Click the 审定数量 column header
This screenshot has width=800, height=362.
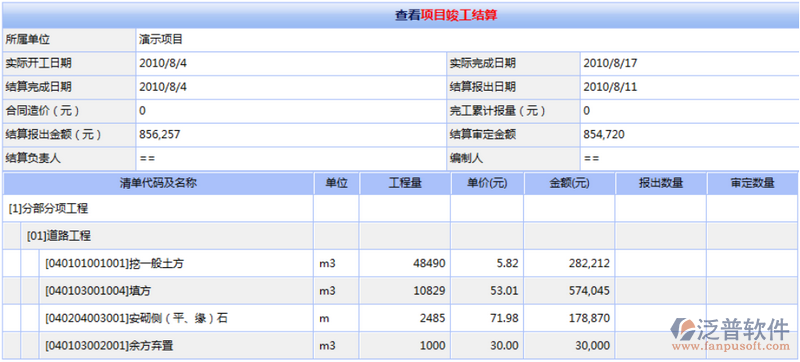click(753, 184)
